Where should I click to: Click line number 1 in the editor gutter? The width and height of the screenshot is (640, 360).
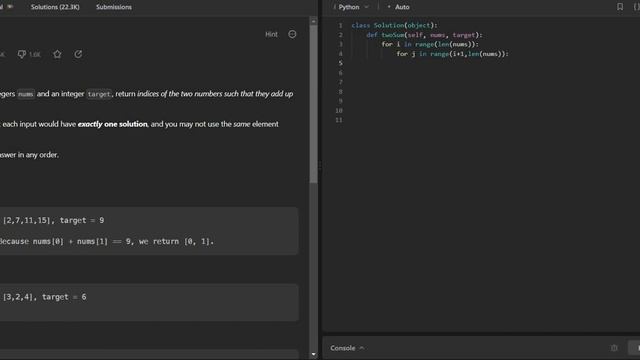pos(340,25)
